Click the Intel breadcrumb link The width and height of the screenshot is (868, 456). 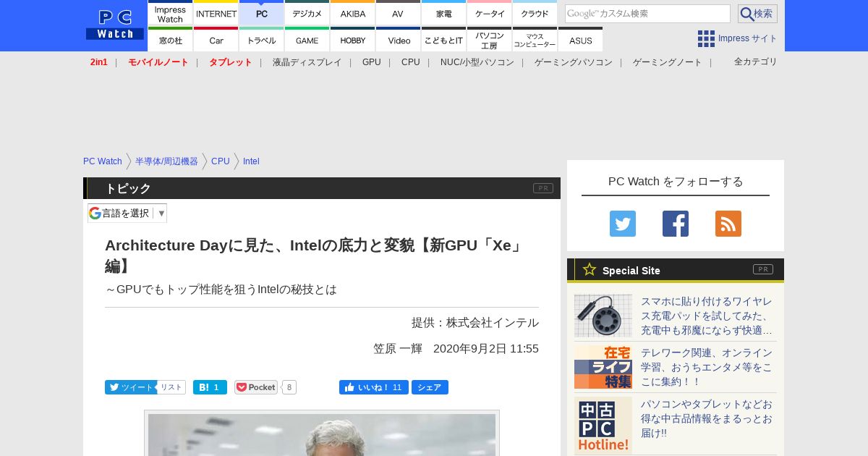(251, 161)
